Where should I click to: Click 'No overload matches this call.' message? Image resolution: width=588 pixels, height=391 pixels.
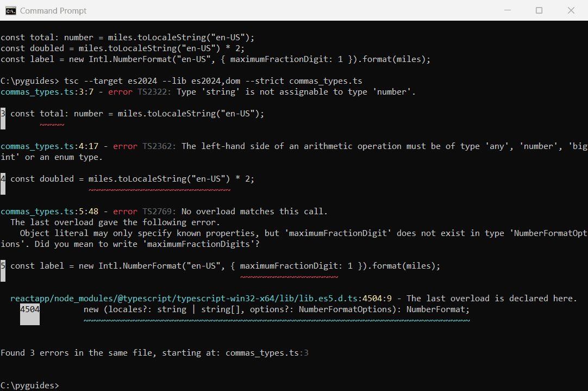254,212
